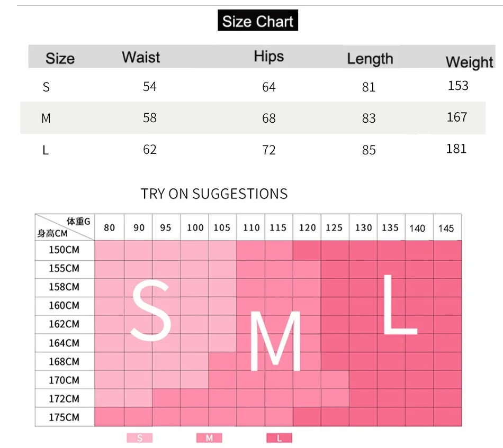Click the large white L letter in grid
503x448 pixels.
(x=399, y=305)
